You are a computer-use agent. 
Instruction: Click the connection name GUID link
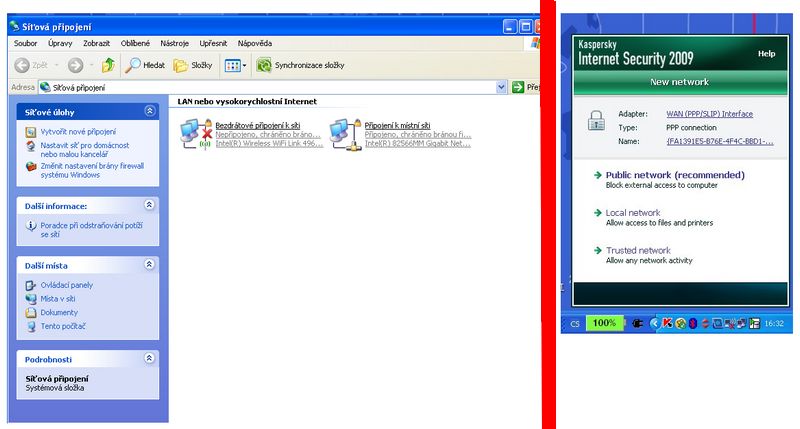(720, 141)
